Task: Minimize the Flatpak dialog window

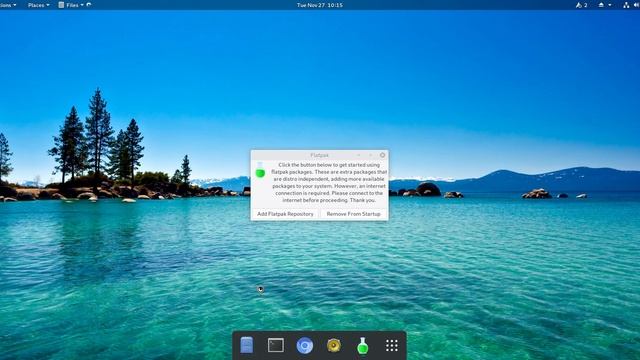Action: click(x=358, y=155)
